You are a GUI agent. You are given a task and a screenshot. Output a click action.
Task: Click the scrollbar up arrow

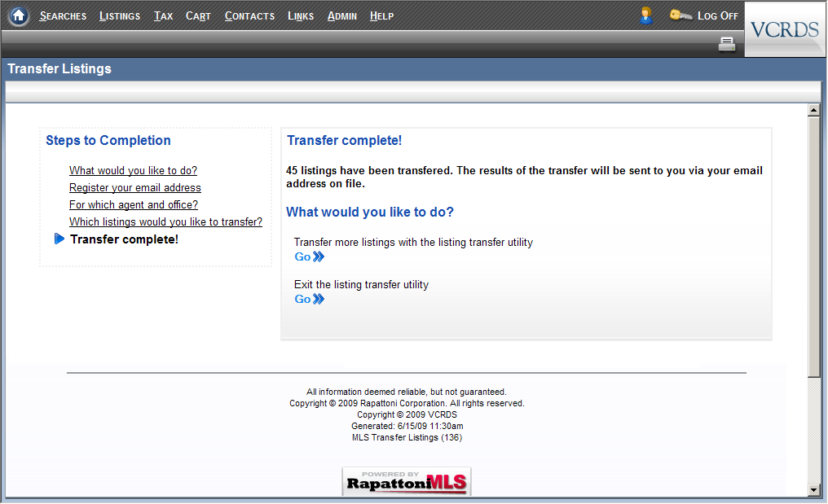[x=814, y=110]
